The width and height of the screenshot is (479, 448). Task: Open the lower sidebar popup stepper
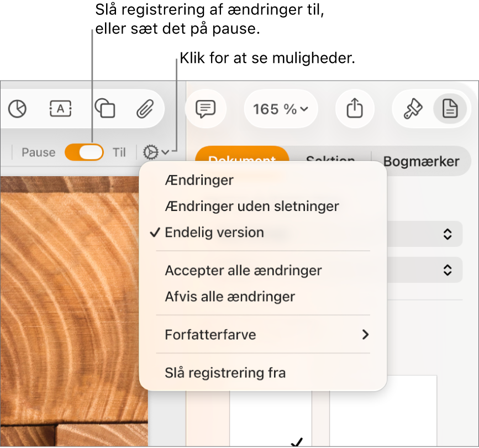coord(447,270)
